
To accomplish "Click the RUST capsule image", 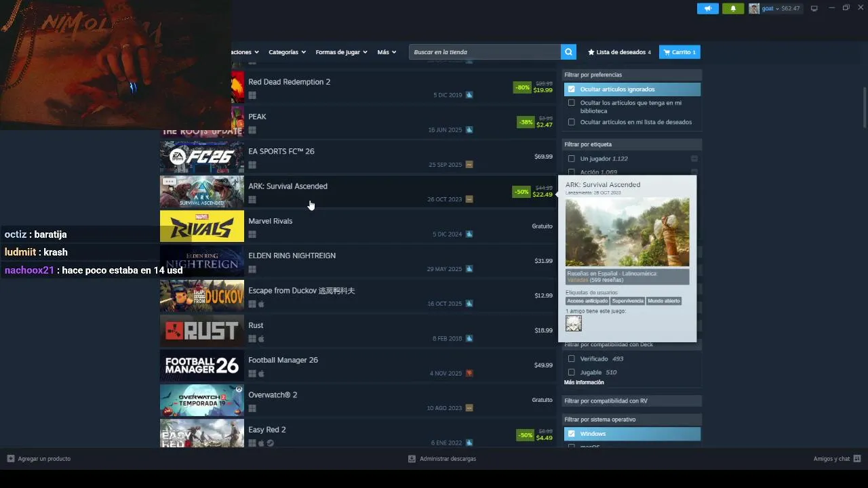I will (x=201, y=331).
